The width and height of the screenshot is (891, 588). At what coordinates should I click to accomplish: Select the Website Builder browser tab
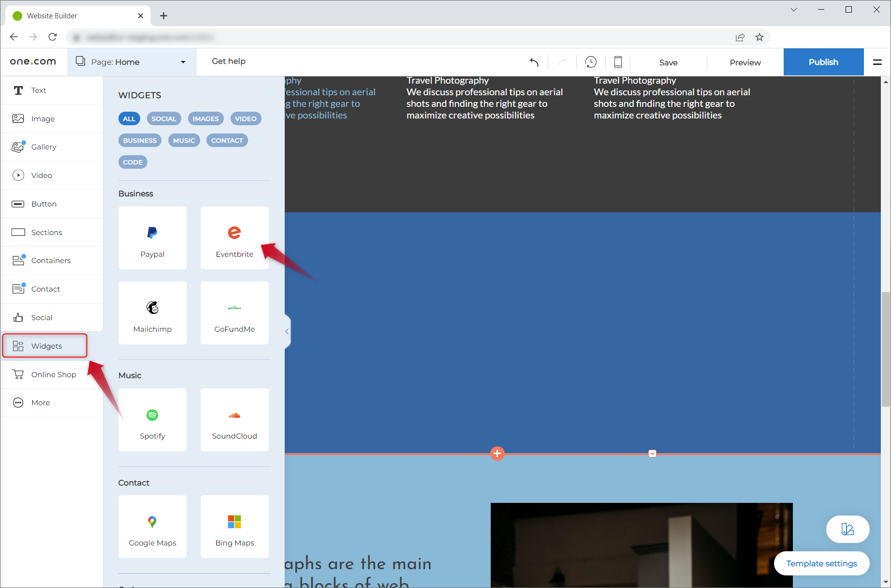[68, 15]
